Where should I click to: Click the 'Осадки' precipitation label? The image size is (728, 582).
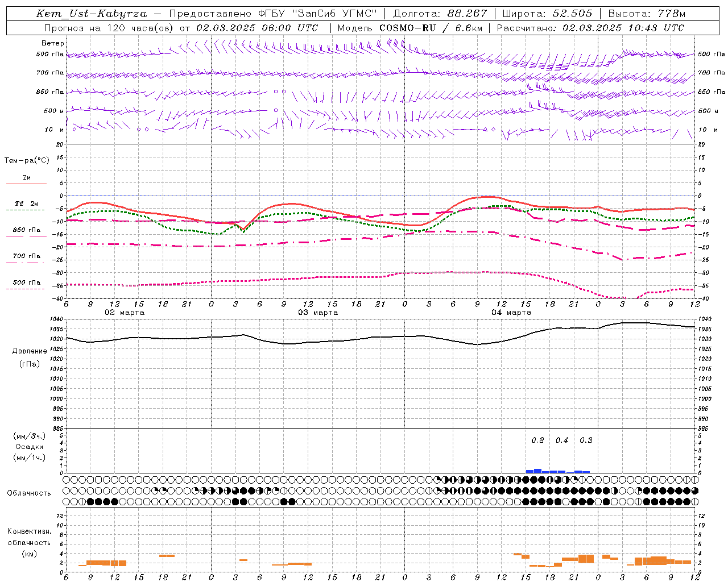click(30, 447)
